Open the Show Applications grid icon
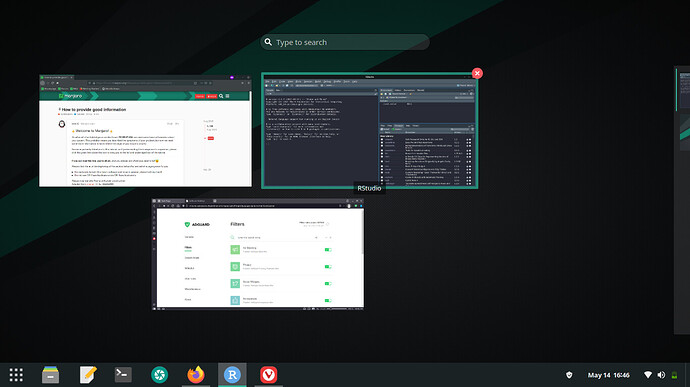Image resolution: width=690 pixels, height=387 pixels. (x=16, y=375)
